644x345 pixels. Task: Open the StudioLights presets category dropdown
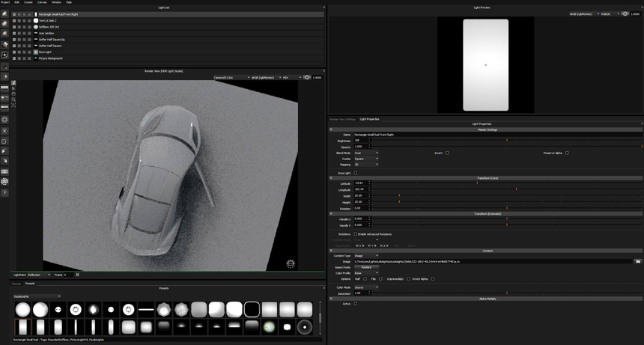click(37, 296)
